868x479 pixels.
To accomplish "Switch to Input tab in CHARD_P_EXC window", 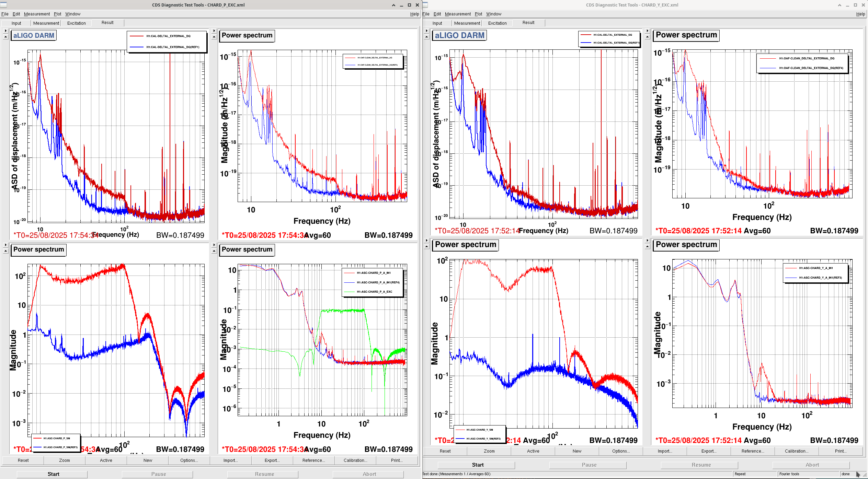I will coord(16,23).
